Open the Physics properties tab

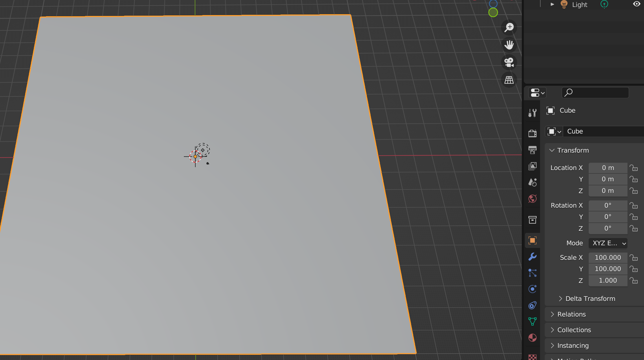(x=532, y=289)
